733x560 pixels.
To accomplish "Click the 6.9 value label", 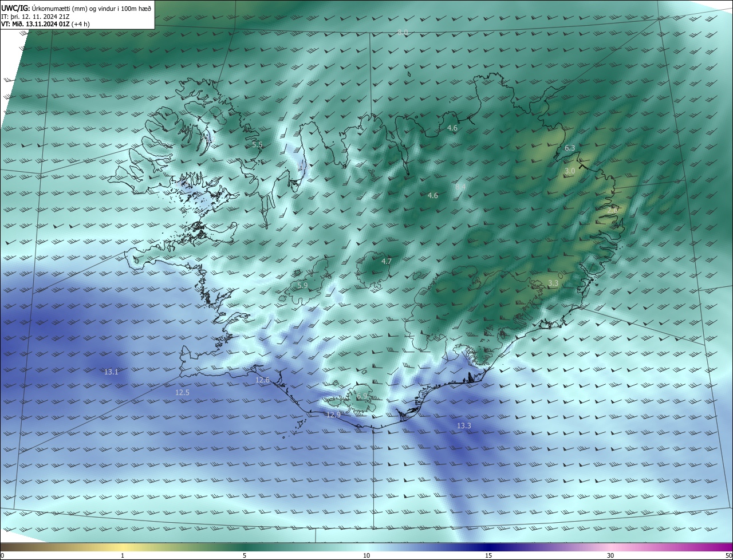I will tap(362, 396).
